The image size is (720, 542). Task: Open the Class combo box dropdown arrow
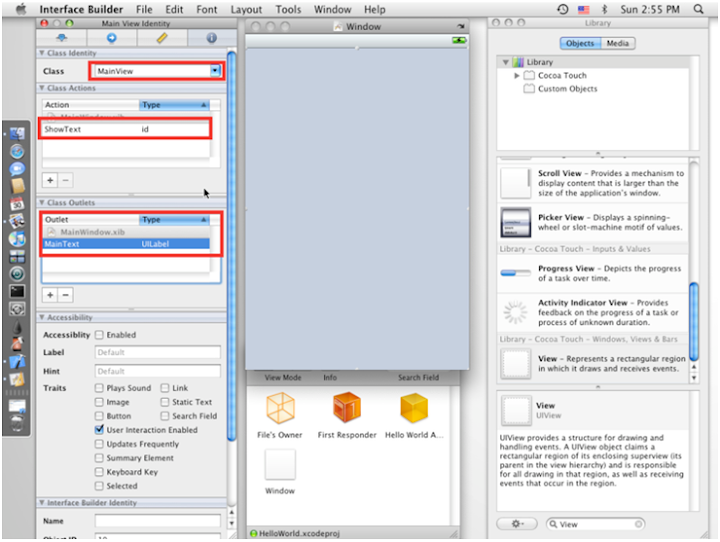[215, 71]
